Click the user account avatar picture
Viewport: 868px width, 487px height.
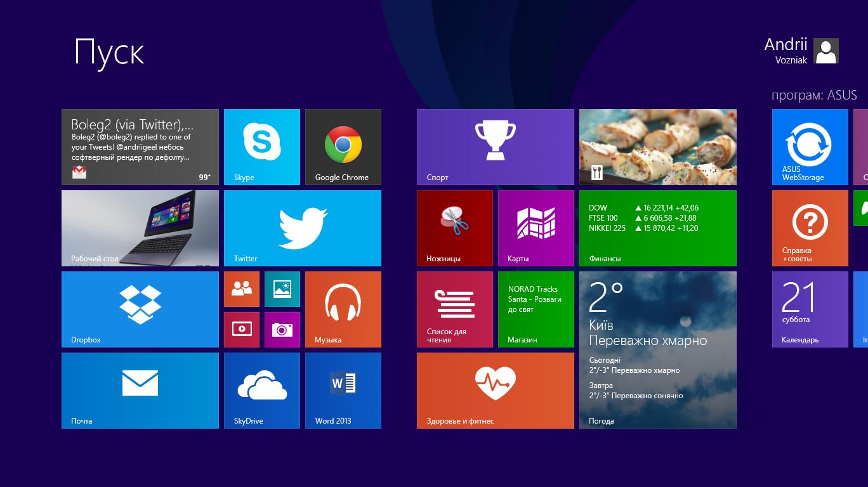pos(826,51)
